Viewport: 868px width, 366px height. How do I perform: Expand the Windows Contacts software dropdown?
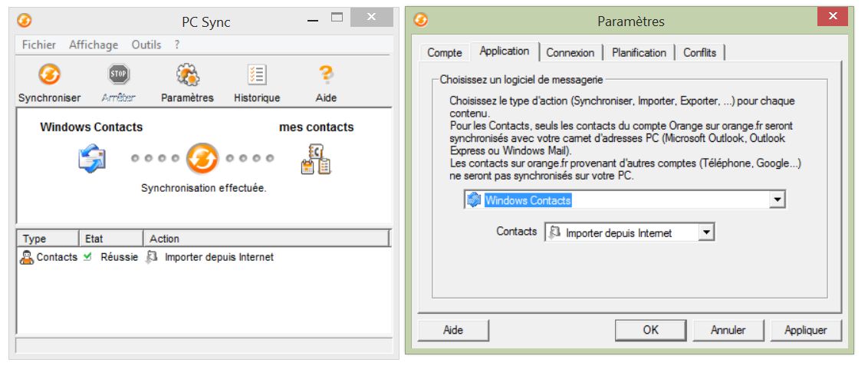[778, 200]
